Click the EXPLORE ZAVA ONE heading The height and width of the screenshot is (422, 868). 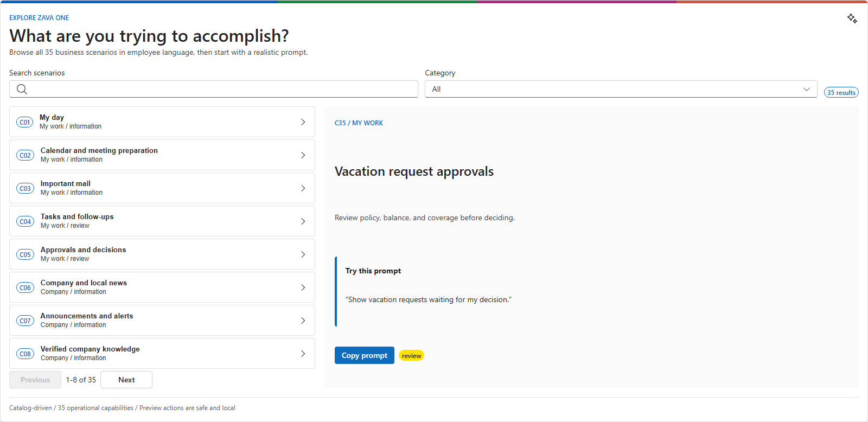pyautogui.click(x=39, y=18)
